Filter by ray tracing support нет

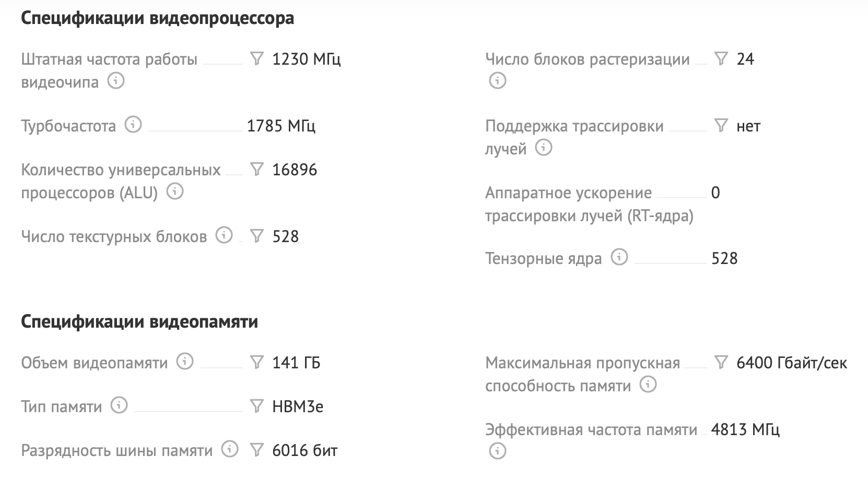point(721,125)
